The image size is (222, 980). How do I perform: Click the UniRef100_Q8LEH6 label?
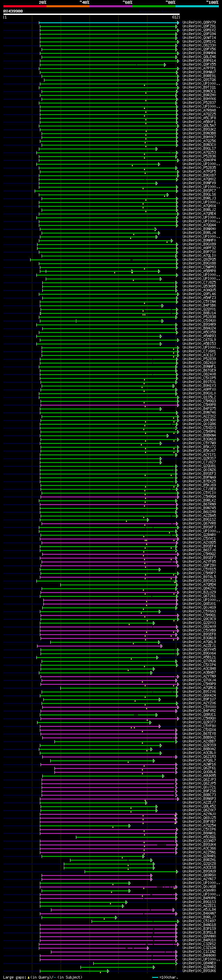pyautogui.click(x=199, y=57)
